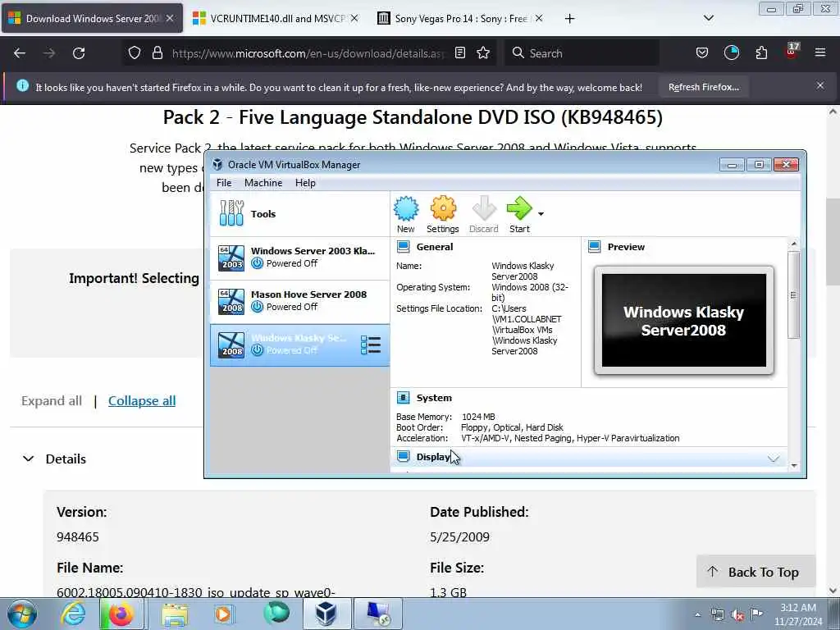This screenshot has height=630, width=840.
Task: Switch to Download Windows Server tab
Action: point(92,18)
